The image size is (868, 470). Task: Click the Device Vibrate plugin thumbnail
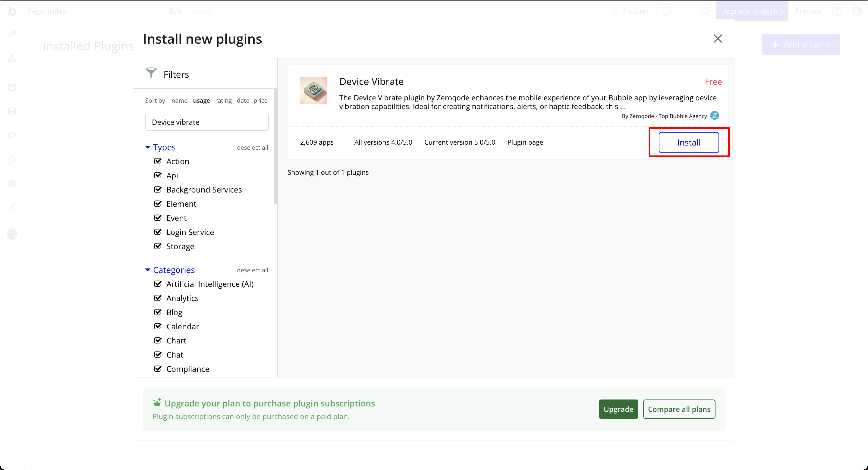(313, 91)
